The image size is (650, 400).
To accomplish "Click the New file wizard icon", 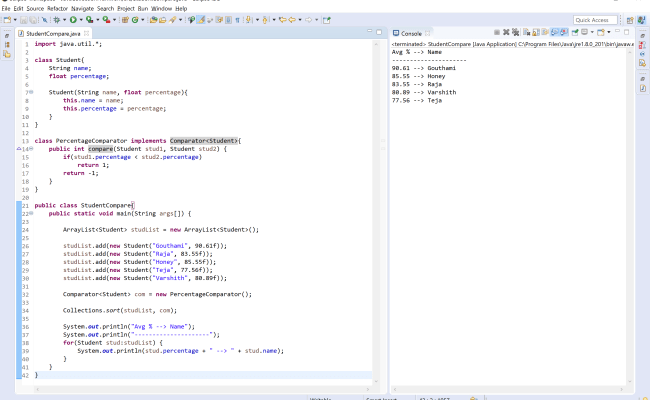I will (x=7, y=20).
